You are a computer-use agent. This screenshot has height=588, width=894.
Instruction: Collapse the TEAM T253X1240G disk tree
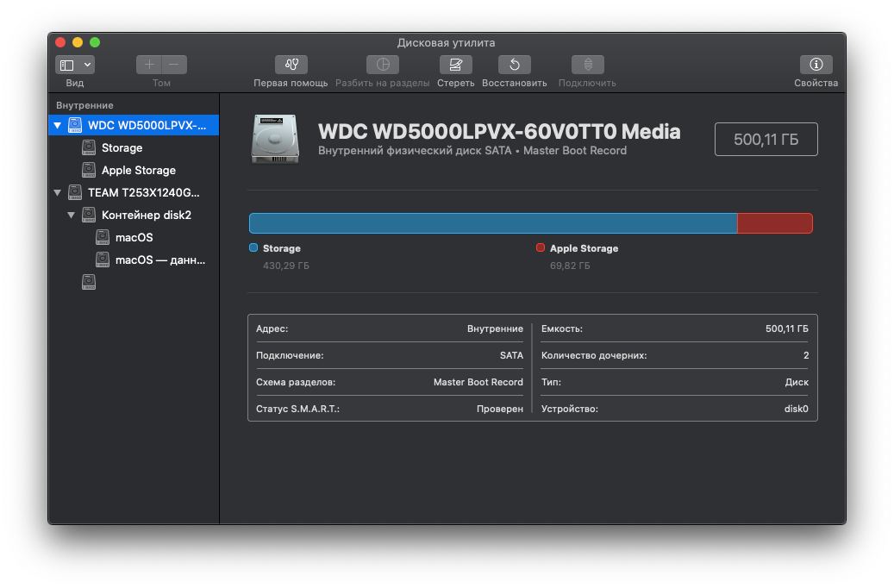pos(58,193)
